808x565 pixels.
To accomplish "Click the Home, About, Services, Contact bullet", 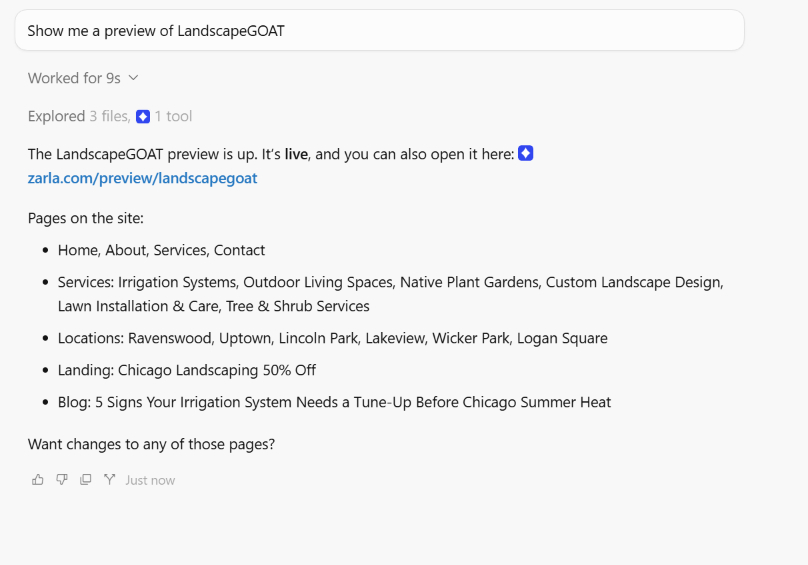I will (161, 250).
